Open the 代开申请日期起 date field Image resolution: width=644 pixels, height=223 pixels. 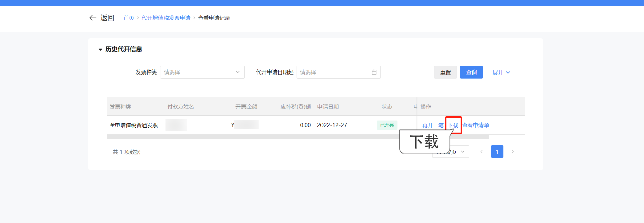tap(339, 72)
